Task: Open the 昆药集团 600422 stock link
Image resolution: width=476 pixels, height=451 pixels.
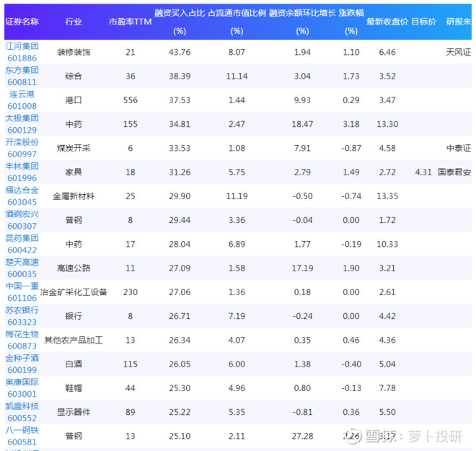Action: click(22, 244)
